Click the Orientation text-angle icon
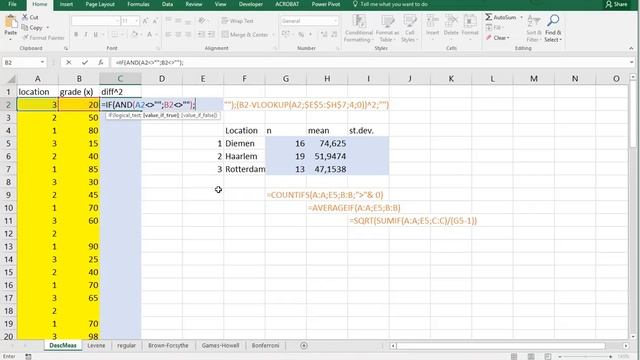This screenshot has width=640, height=360. click(x=202, y=20)
